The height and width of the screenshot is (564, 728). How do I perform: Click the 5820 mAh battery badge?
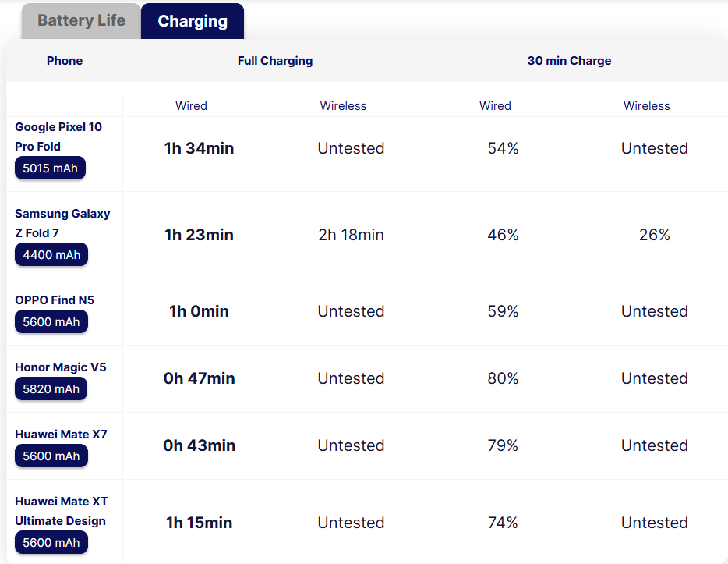[x=51, y=388]
